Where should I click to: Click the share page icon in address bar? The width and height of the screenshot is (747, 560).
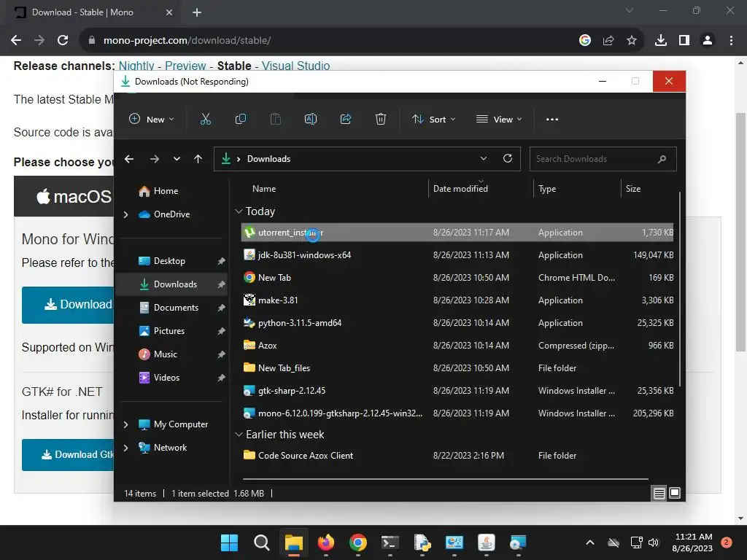[x=608, y=41]
